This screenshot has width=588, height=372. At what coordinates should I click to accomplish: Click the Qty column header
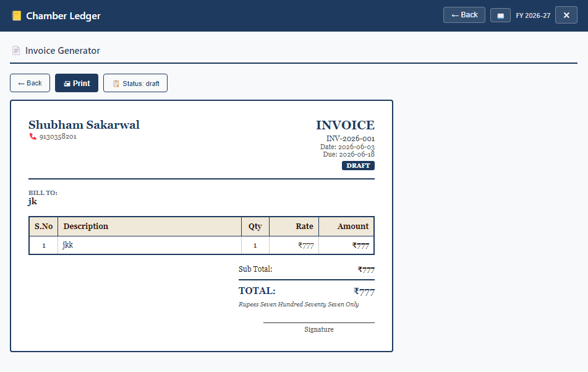point(255,227)
